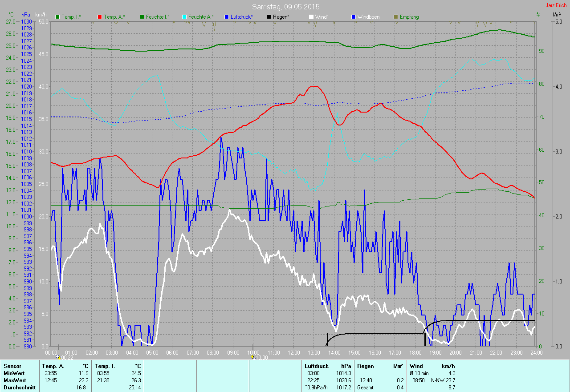This screenshot has width=570, height=392.
Task: Click the cyan Feuchte A. legend swatch
Action: click(x=184, y=17)
